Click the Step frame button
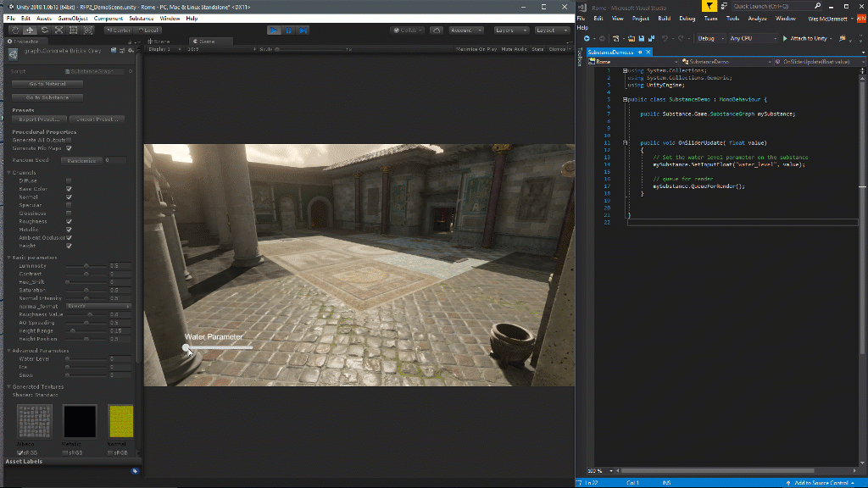Screen dimensions: 868x488 pos(303,30)
